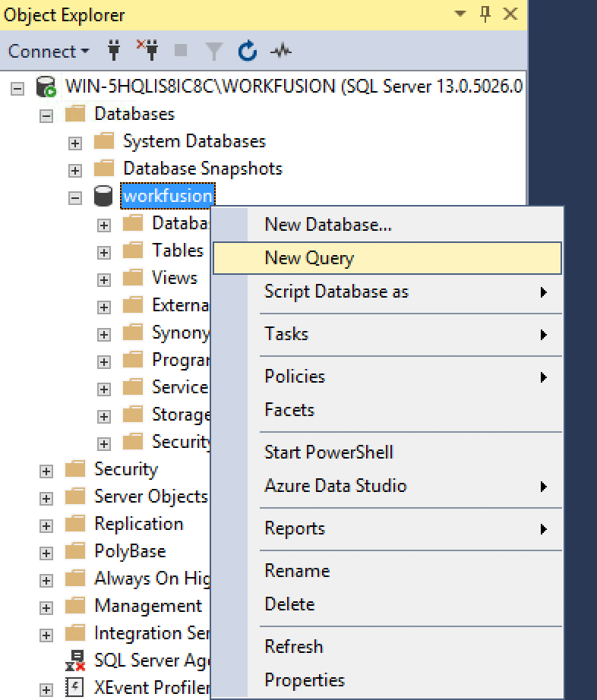The width and height of the screenshot is (597, 700).
Task: Select the Management label
Action: tap(148, 605)
